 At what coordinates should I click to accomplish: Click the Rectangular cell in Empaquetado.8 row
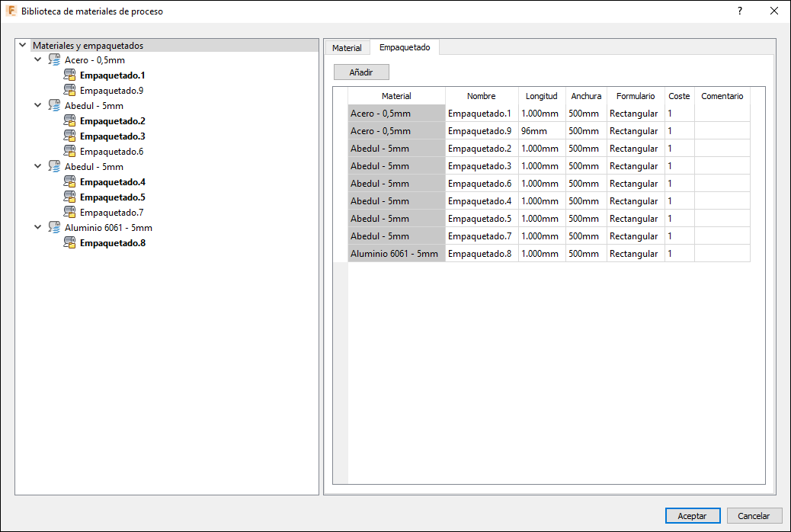tap(636, 253)
